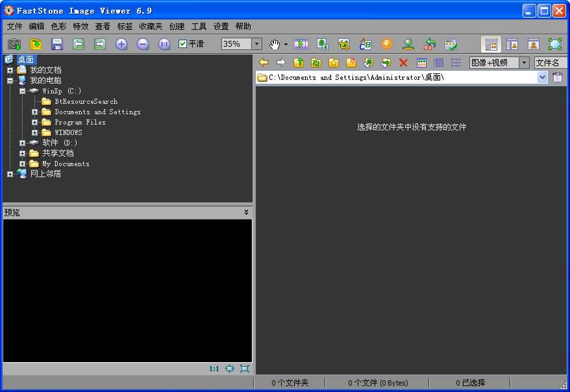Switch to list view
Screen dimensions: 570x392
(x=456, y=62)
